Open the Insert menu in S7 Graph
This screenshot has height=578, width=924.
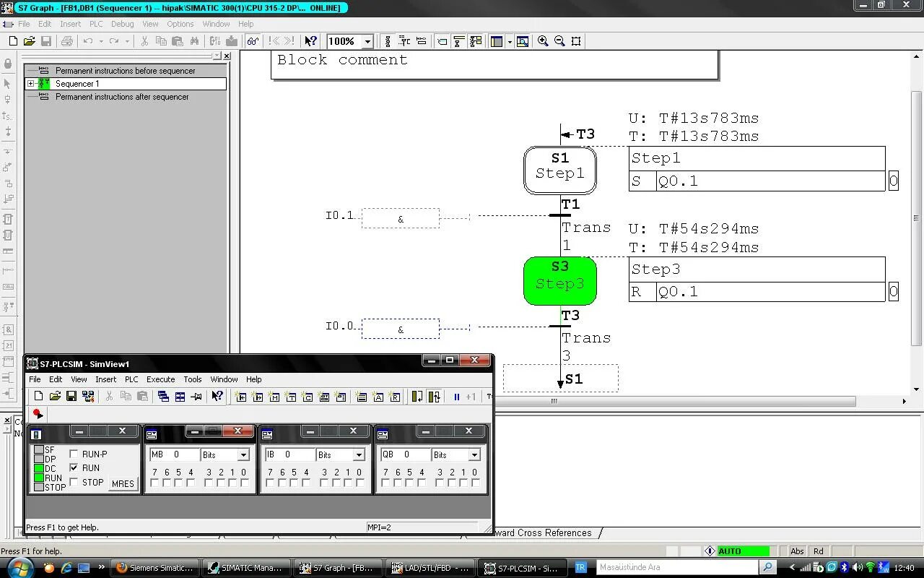[70, 24]
